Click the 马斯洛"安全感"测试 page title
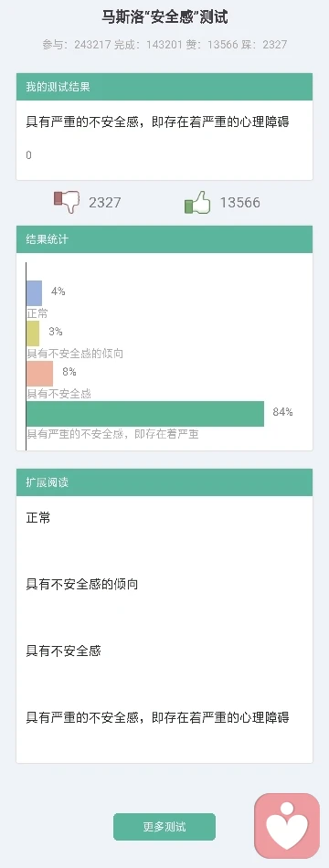This screenshot has height=868, width=329. point(164,17)
